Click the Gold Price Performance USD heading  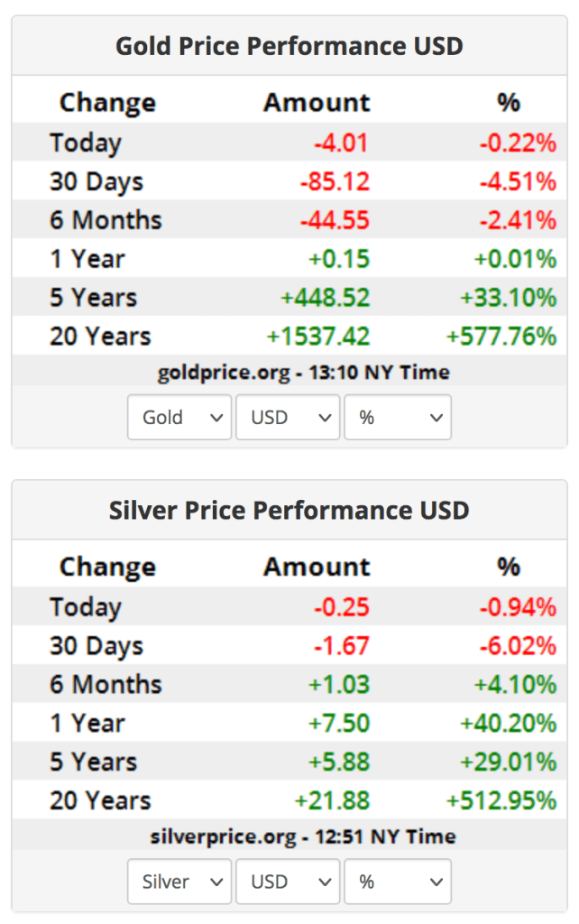click(289, 46)
